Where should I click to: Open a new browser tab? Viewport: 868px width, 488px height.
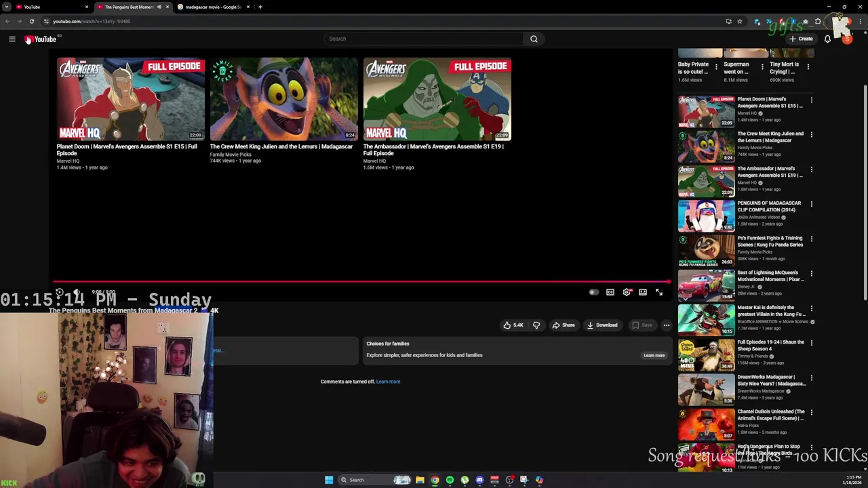[260, 7]
